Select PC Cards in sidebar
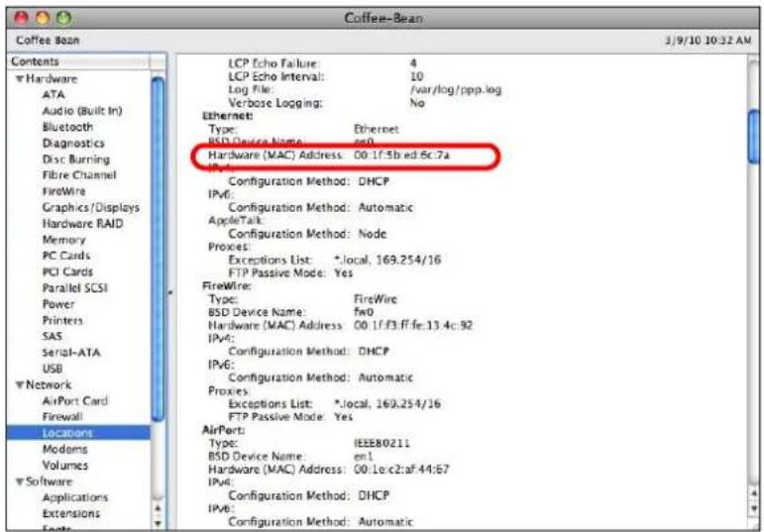Screen dimensions: 764x532 (66, 256)
